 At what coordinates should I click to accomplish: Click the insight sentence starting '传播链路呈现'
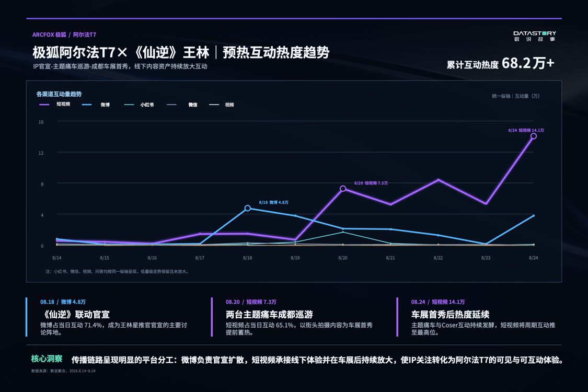tap(317, 360)
